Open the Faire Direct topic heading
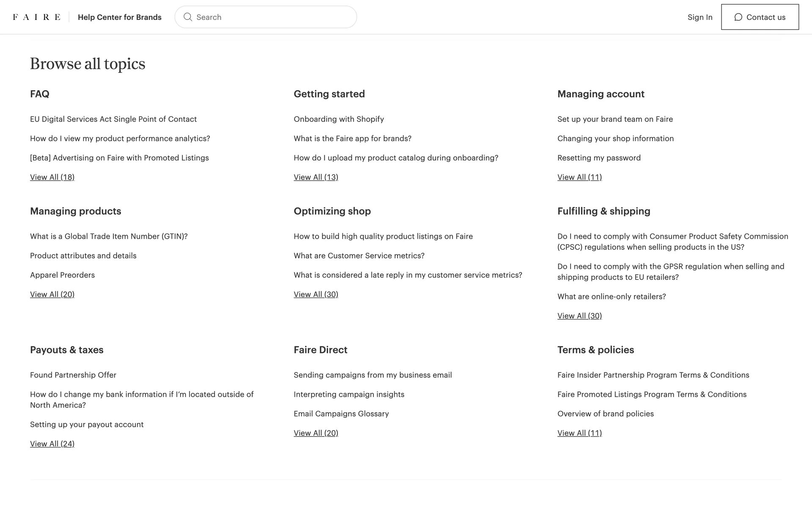The width and height of the screenshot is (812, 508). click(x=320, y=350)
